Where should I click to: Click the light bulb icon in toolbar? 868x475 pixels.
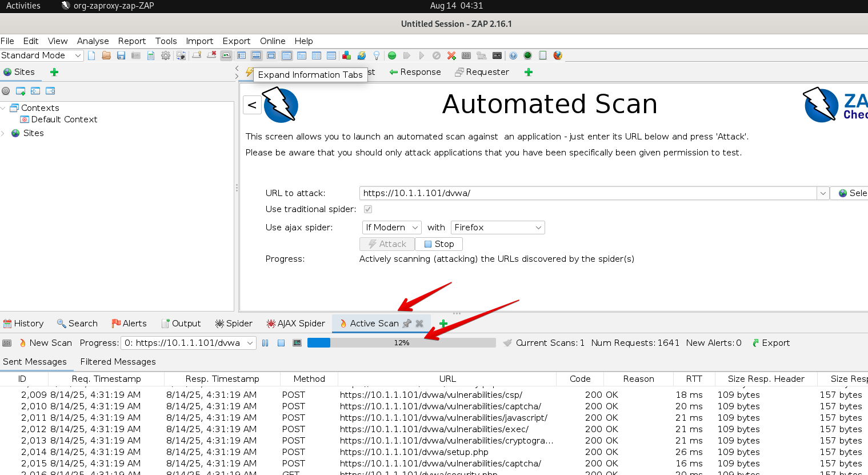pyautogui.click(x=377, y=55)
